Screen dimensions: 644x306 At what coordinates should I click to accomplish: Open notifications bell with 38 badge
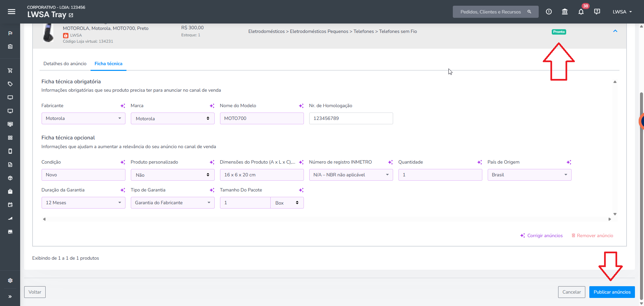point(581,12)
